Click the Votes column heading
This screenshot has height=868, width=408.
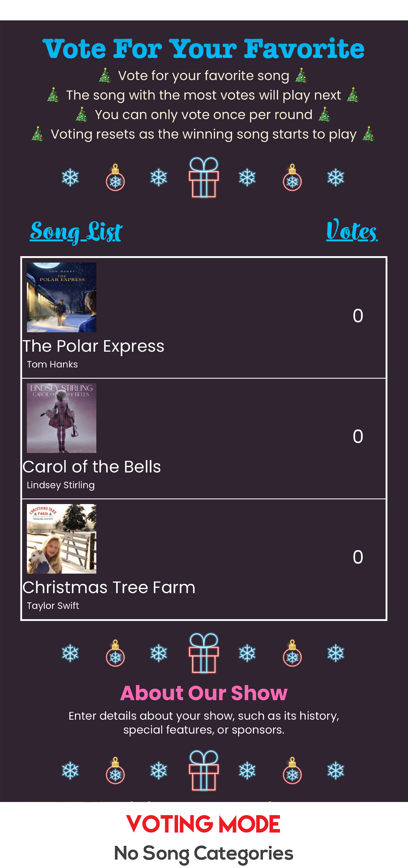pyautogui.click(x=352, y=231)
